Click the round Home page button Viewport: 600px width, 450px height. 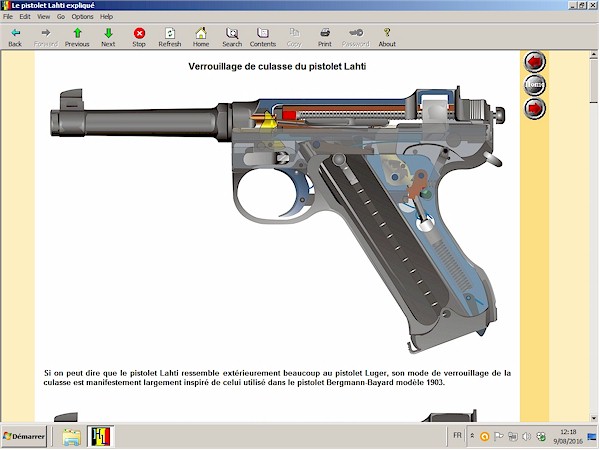click(x=535, y=85)
